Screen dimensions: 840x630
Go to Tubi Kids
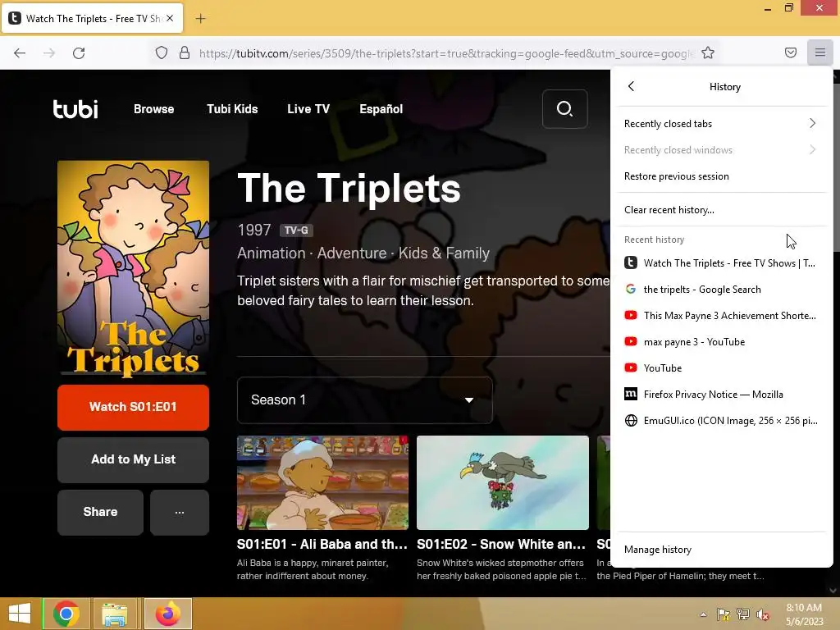point(232,109)
